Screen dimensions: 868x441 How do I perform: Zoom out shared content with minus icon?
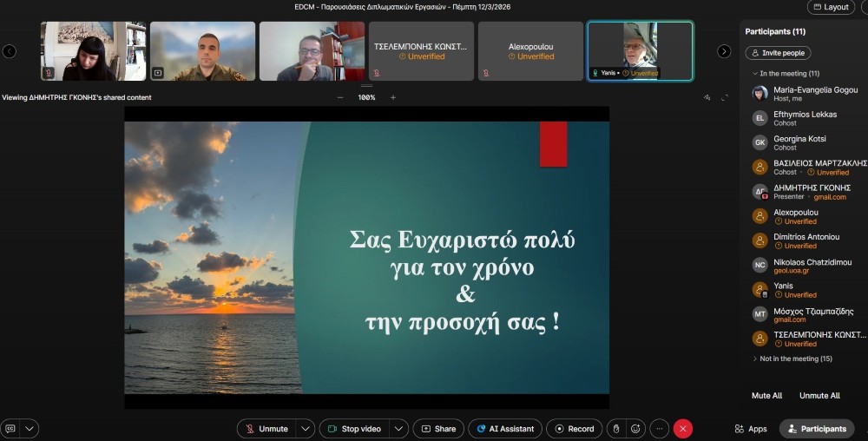click(x=340, y=97)
